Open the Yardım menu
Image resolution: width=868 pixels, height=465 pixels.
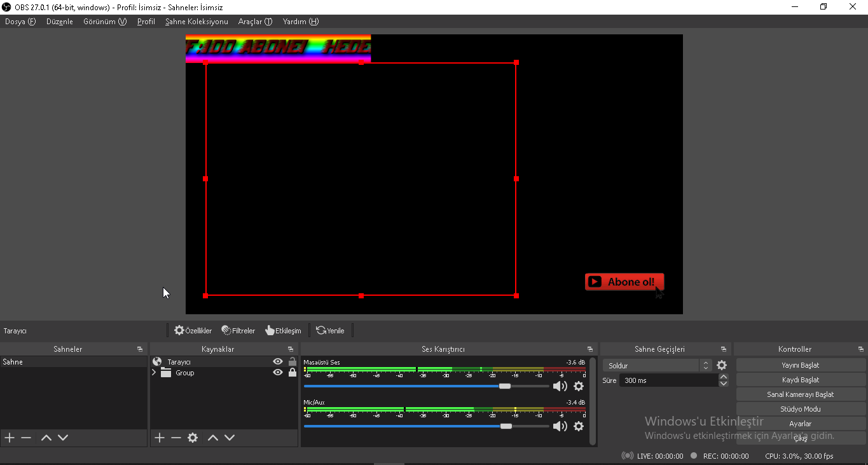[301, 22]
